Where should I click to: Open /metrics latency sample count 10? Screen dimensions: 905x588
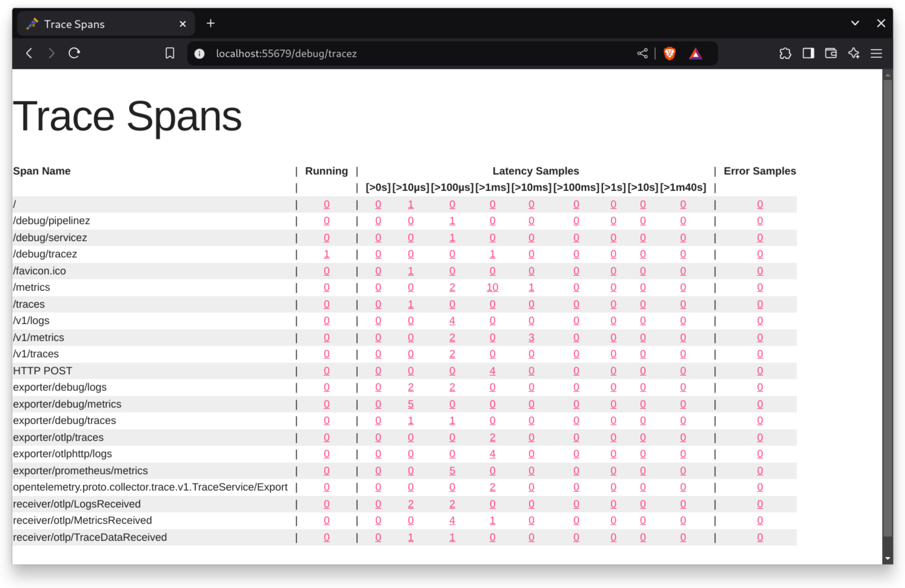(492, 288)
